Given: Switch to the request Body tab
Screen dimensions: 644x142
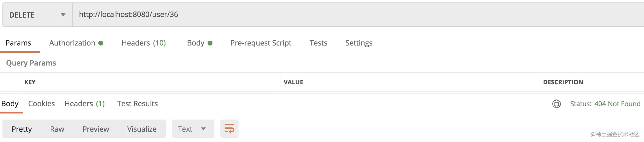Looking at the screenshot, I should [x=199, y=43].
